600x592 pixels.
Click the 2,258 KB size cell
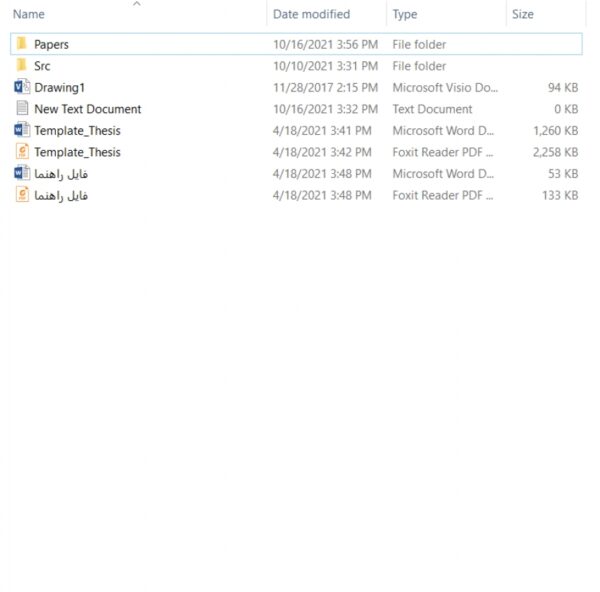pos(556,152)
